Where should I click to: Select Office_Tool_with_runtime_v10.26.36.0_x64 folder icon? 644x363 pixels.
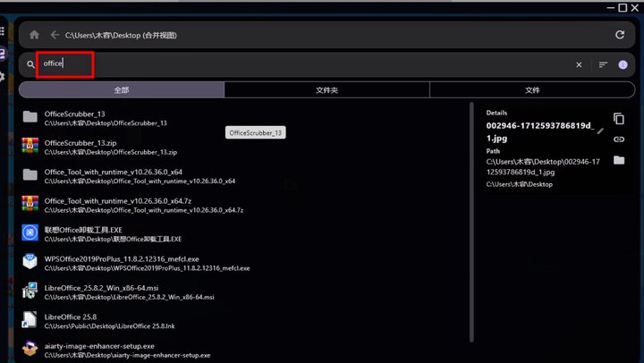point(30,175)
